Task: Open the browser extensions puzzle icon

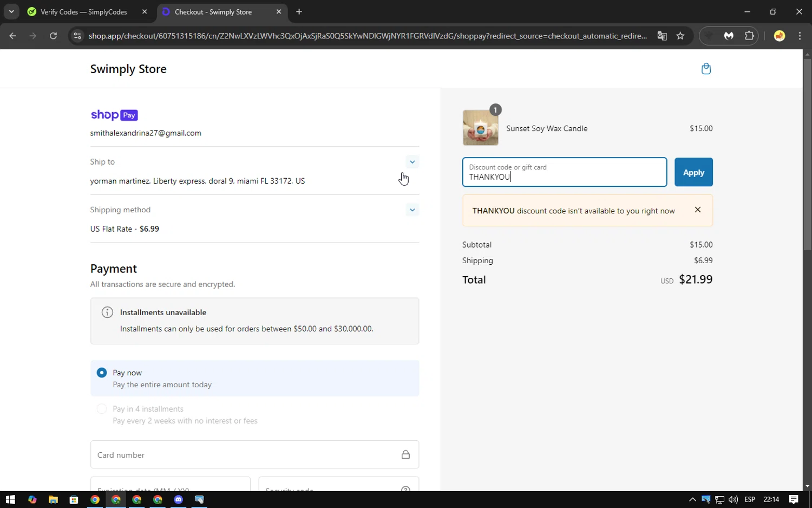Action: pos(749,36)
